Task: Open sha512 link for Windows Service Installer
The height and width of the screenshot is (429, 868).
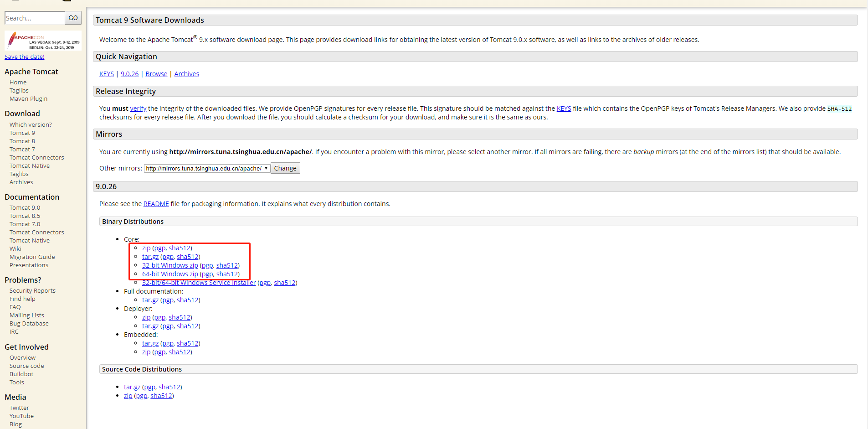Action: click(285, 283)
